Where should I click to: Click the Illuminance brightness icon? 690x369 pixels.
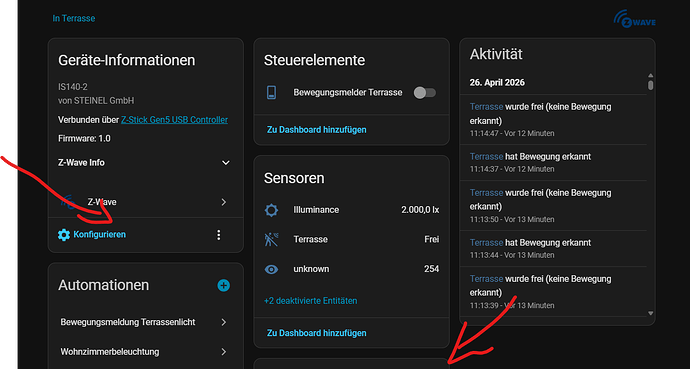click(x=272, y=210)
